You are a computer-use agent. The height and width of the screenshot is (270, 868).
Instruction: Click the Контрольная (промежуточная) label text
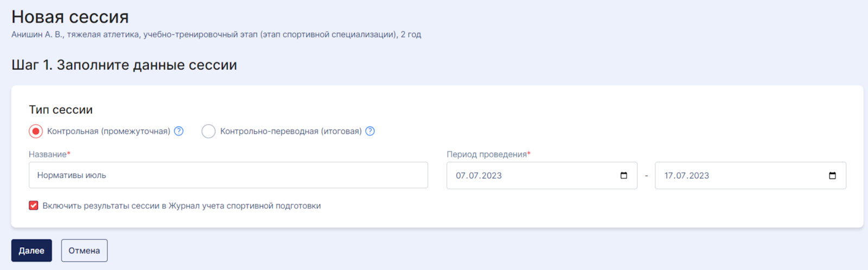(x=108, y=131)
